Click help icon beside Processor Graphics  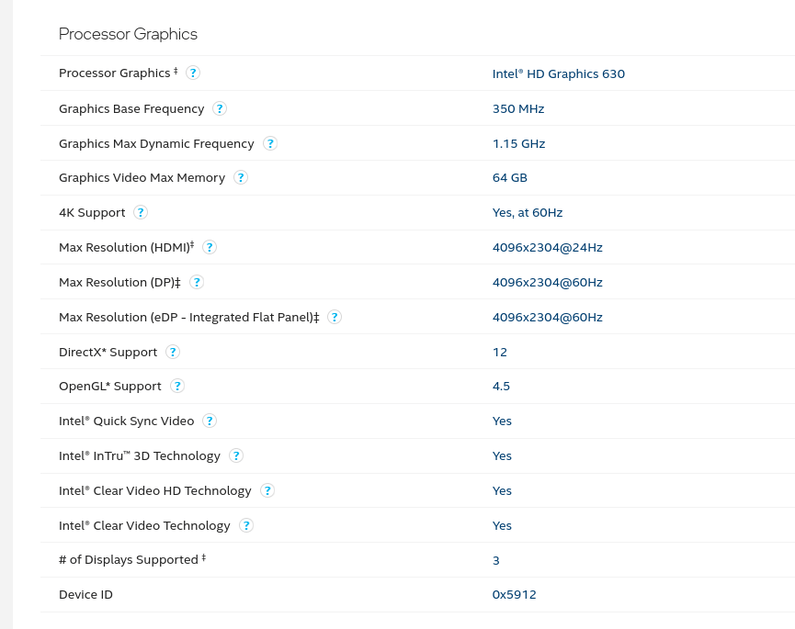tap(193, 73)
